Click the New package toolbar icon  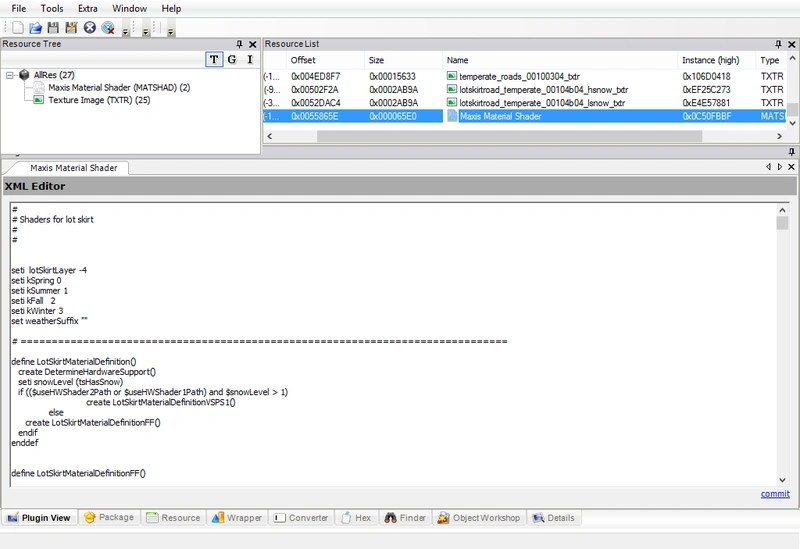click(18, 28)
